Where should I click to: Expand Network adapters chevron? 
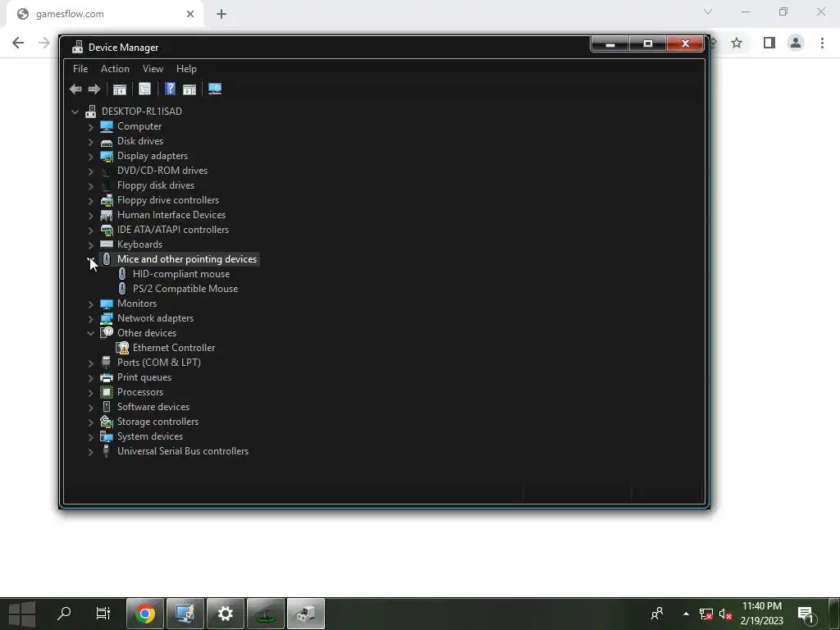tap(90, 318)
